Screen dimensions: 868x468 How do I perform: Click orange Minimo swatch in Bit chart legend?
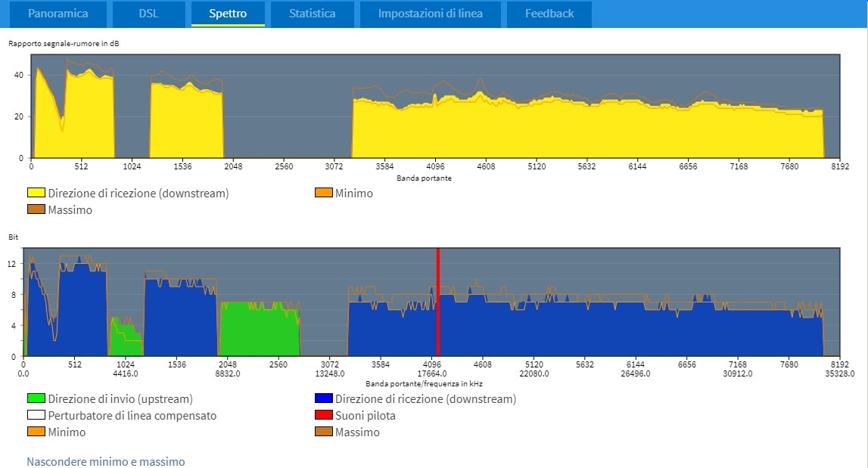(36, 432)
